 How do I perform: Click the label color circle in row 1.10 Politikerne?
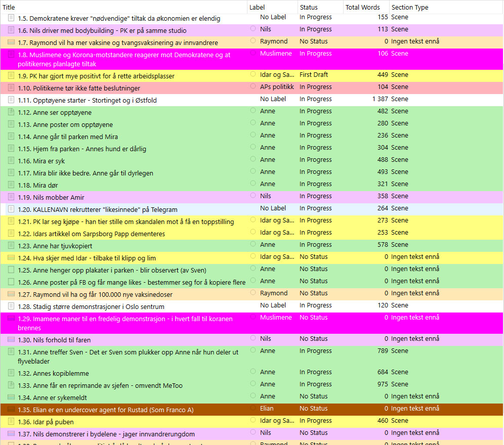[x=253, y=86]
